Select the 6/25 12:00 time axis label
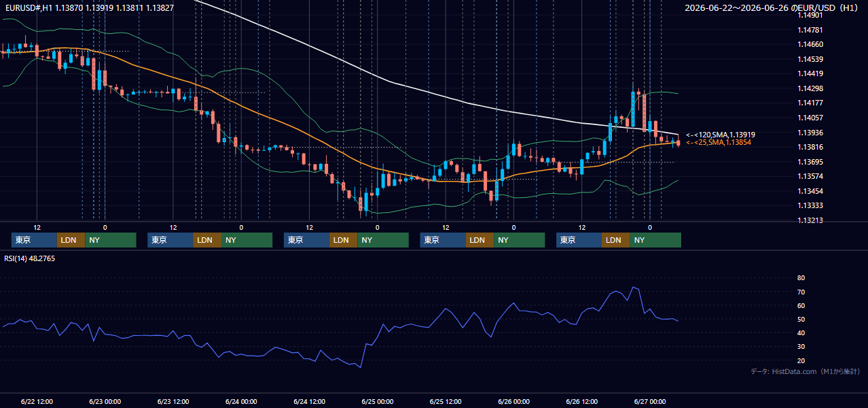Image resolution: width=868 pixels, height=408 pixels. point(446,402)
